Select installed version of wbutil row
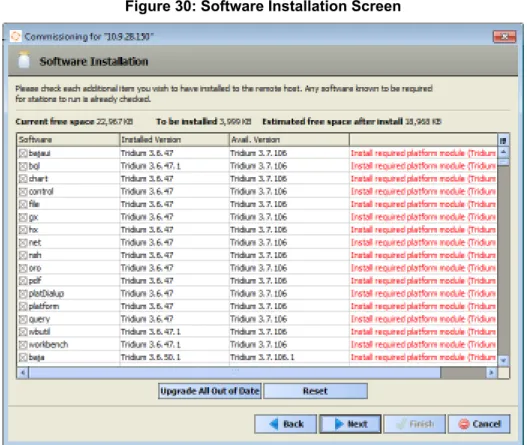The height and width of the screenshot is (445, 527). click(151, 332)
